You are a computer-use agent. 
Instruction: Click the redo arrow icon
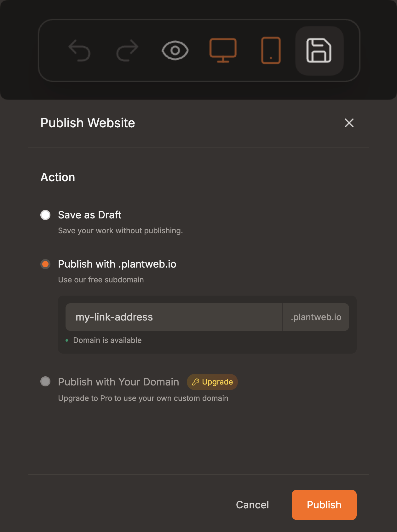point(127,50)
